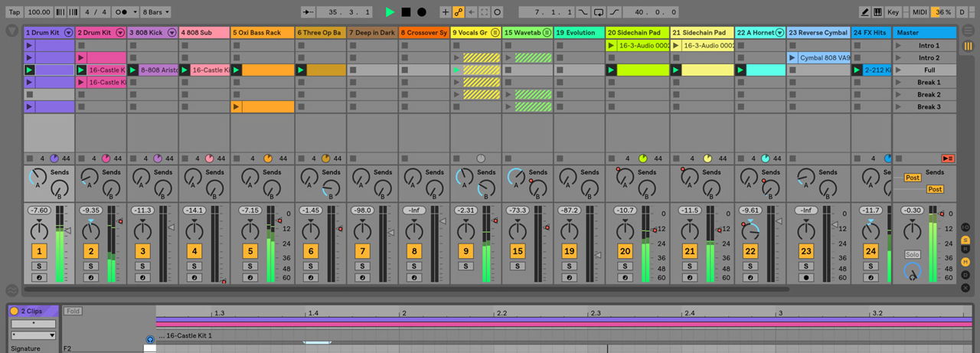Click the Play button in transport
The image size is (980, 353).
(390, 12)
